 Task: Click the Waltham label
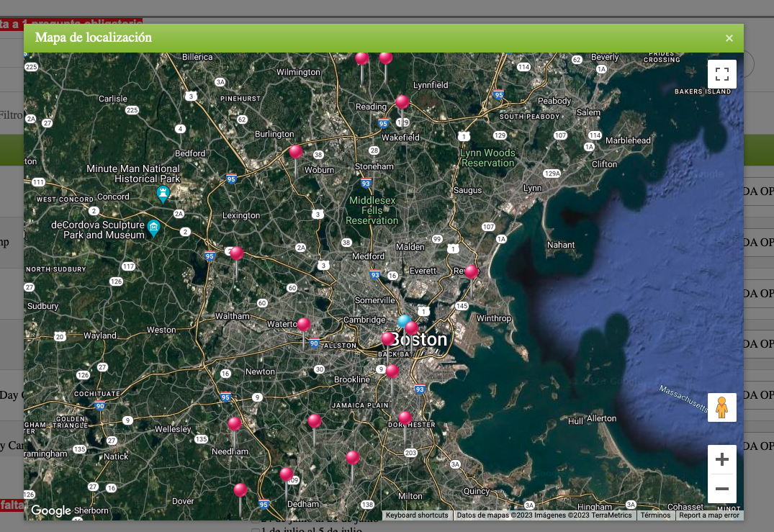click(232, 316)
